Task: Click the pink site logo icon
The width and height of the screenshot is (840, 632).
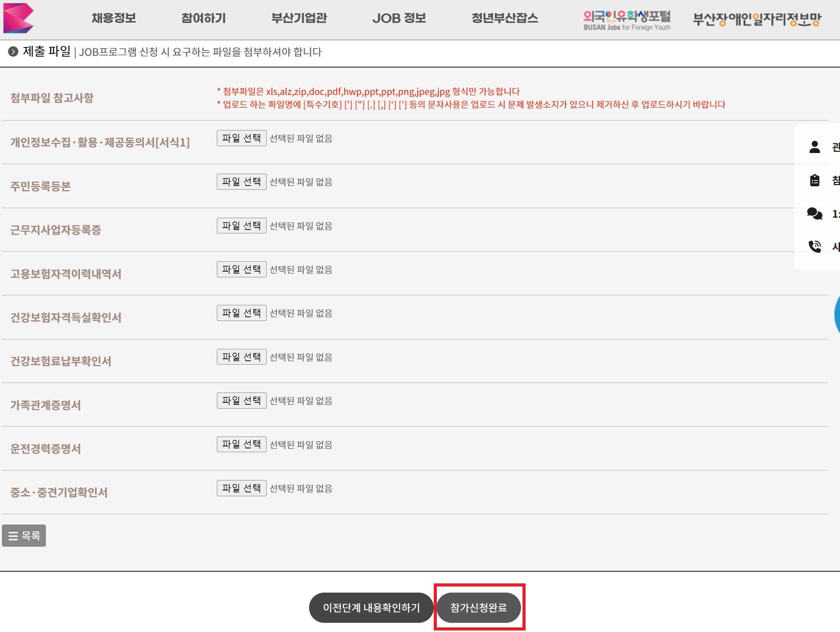Action: pyautogui.click(x=18, y=18)
